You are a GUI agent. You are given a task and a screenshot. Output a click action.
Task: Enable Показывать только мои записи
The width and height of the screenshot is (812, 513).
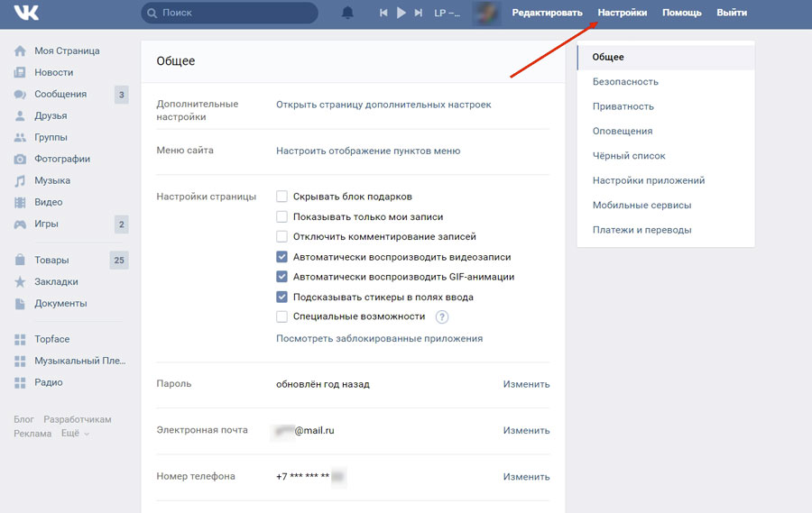click(x=281, y=216)
